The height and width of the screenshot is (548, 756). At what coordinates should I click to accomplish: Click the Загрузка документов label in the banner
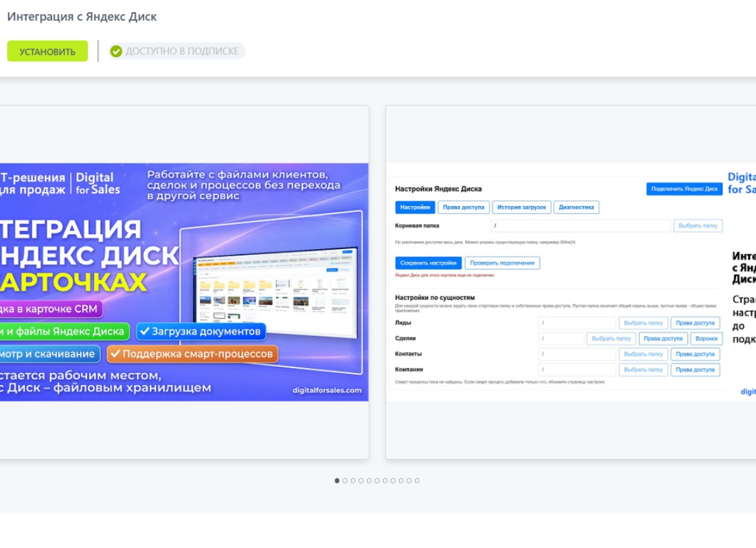pos(201,332)
